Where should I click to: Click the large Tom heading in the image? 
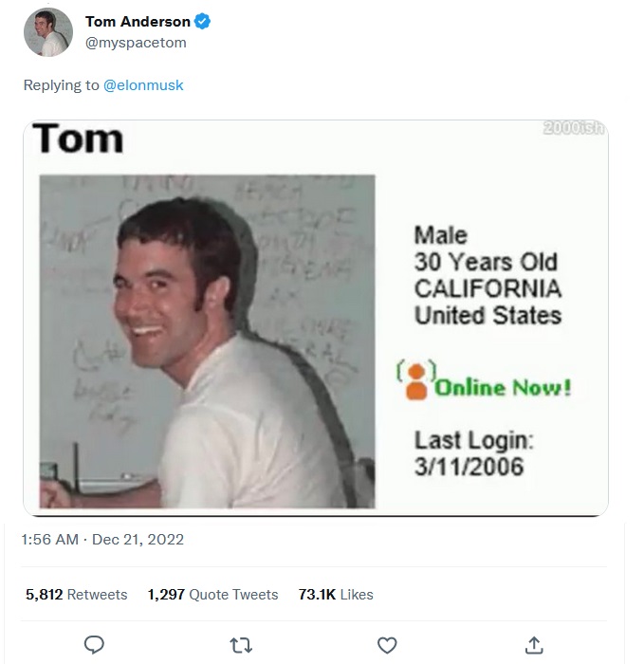coord(79,139)
